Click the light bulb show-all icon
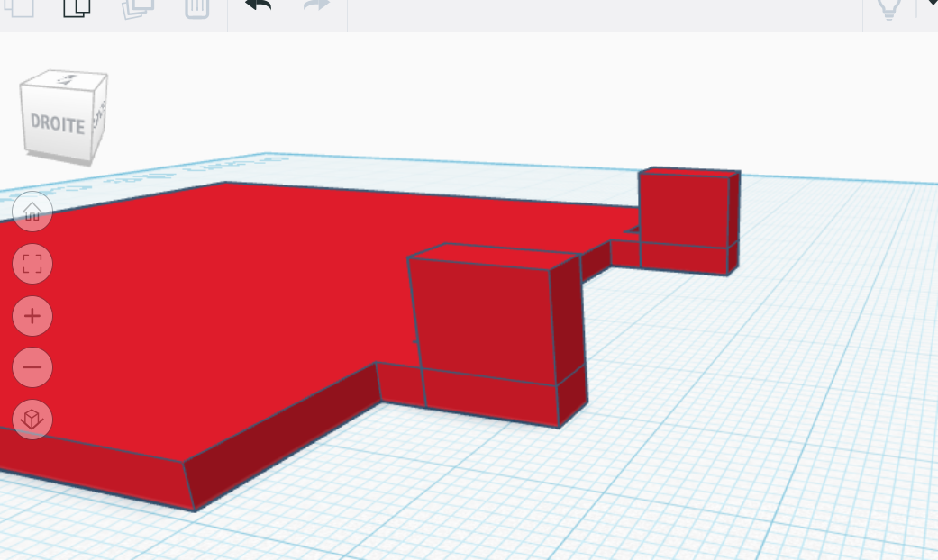 (x=889, y=9)
